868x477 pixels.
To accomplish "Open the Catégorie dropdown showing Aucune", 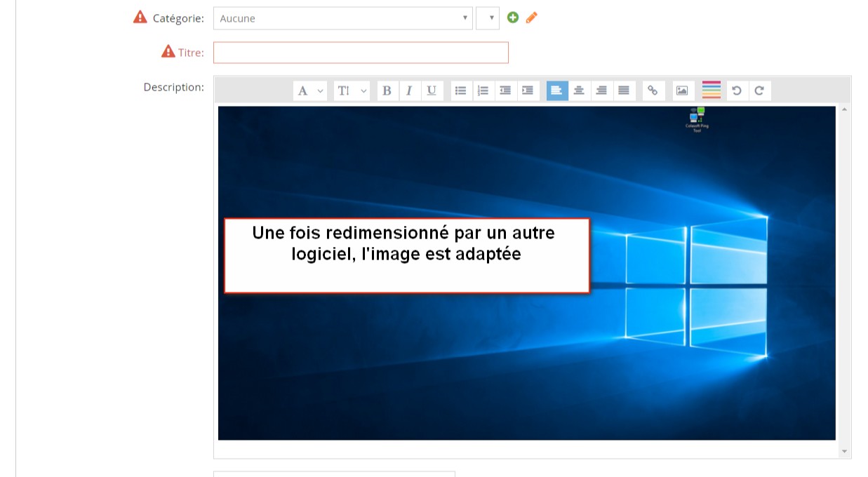I will pyautogui.click(x=342, y=18).
